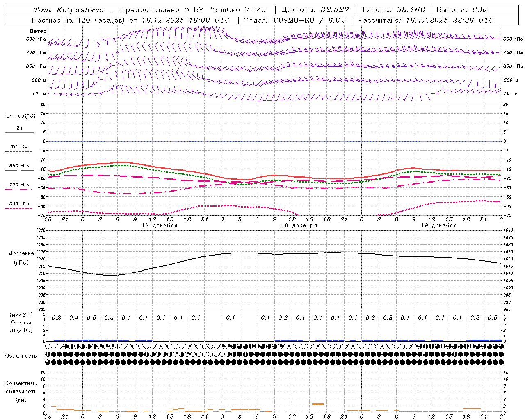
Task: Click the 'Широта: 58.166' latitude value
Action: (x=393, y=10)
